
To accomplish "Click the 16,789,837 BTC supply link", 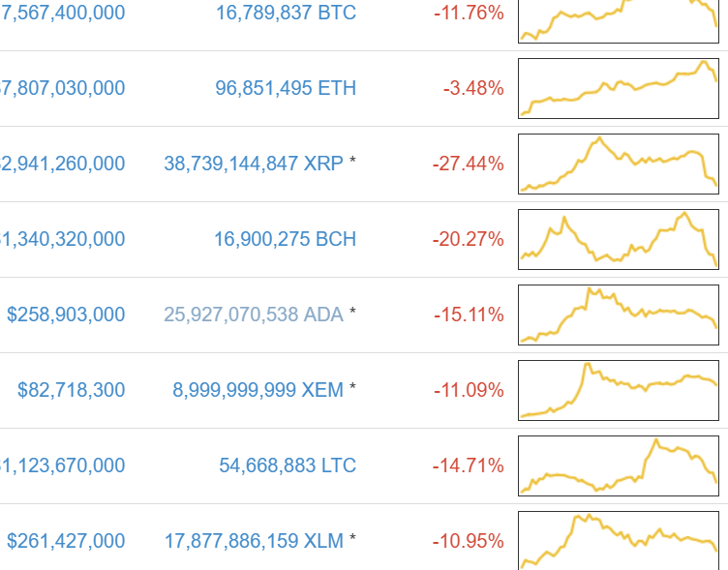I will pos(287,13).
